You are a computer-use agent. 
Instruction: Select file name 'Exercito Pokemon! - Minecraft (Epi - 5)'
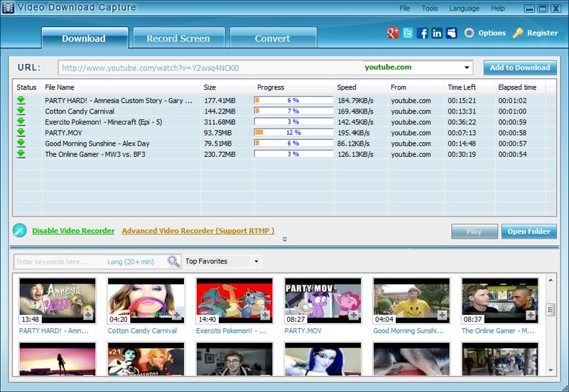coord(104,122)
